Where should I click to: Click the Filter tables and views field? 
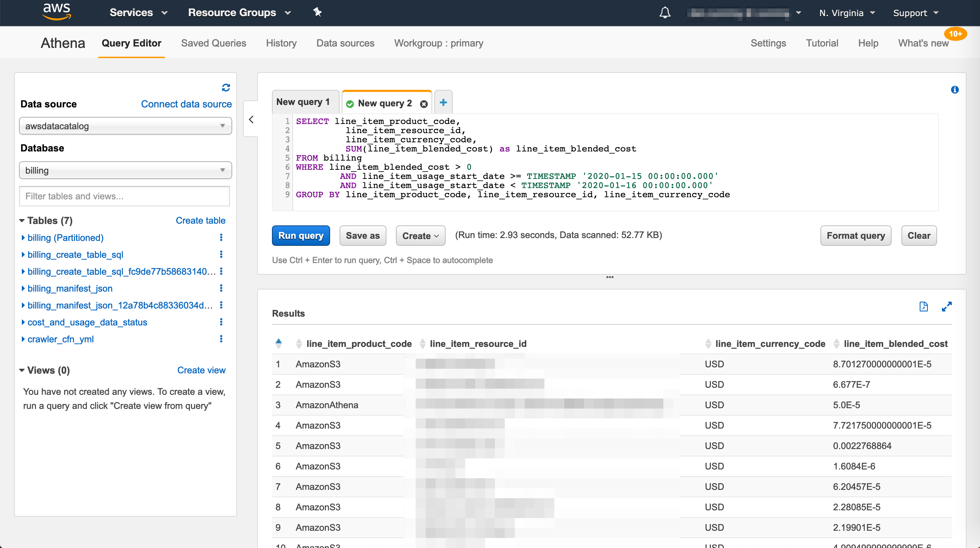point(124,196)
